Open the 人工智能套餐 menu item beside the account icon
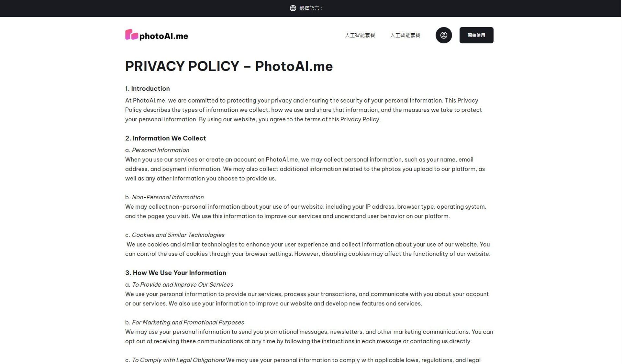The height and width of the screenshot is (364, 622). click(x=405, y=35)
